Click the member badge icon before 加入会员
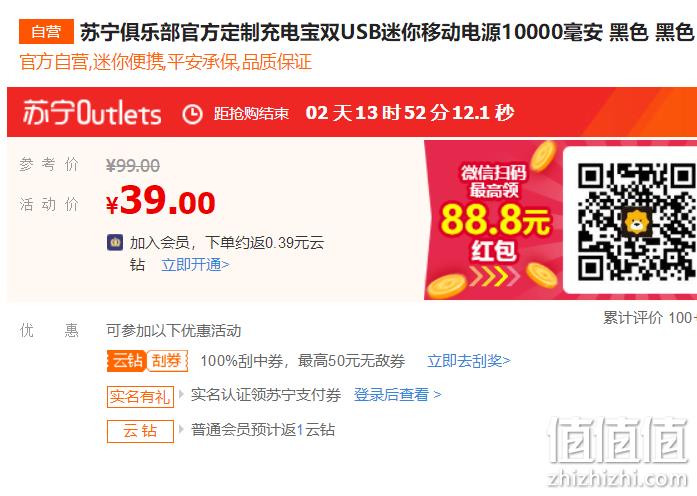This screenshot has width=697, height=496. (115, 243)
